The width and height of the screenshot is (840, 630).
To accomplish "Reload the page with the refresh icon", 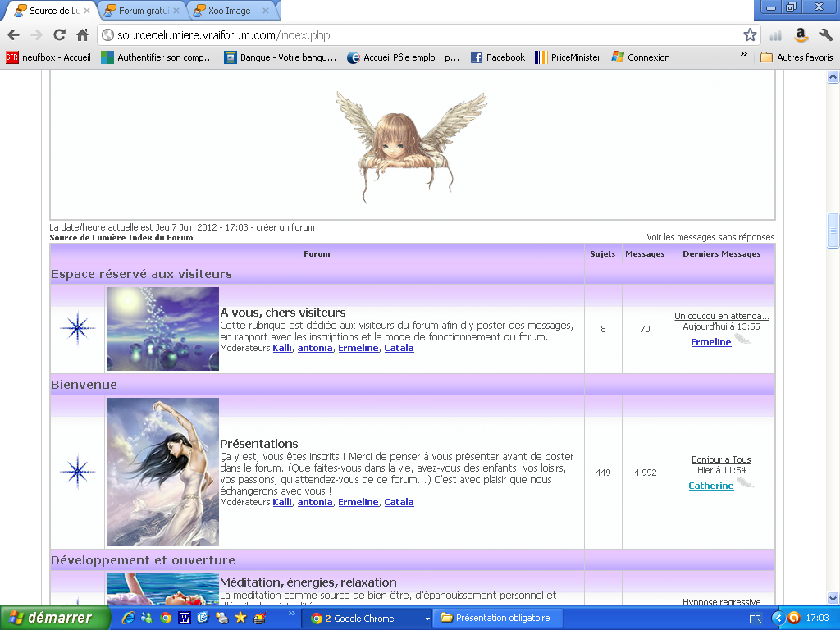I will pos(59,35).
